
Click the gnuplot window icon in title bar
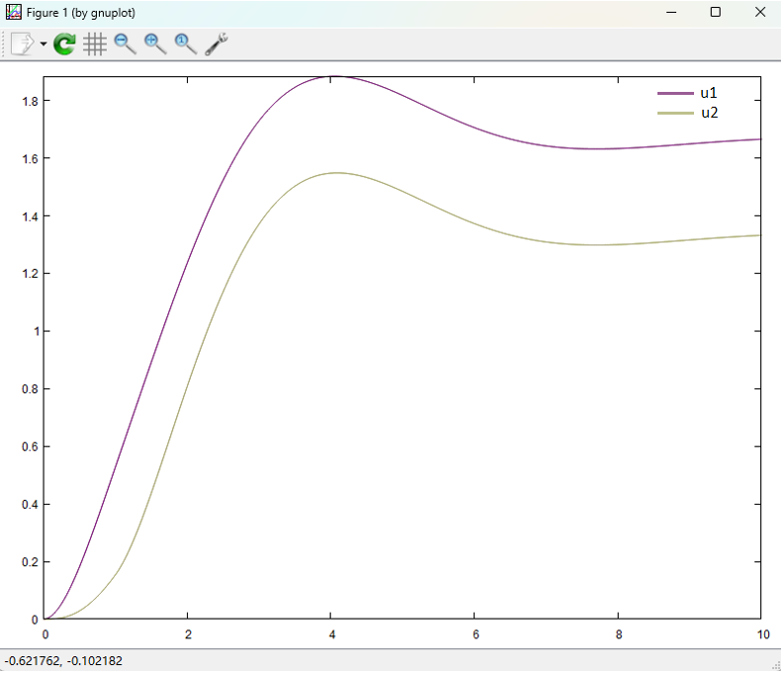tap(14, 13)
